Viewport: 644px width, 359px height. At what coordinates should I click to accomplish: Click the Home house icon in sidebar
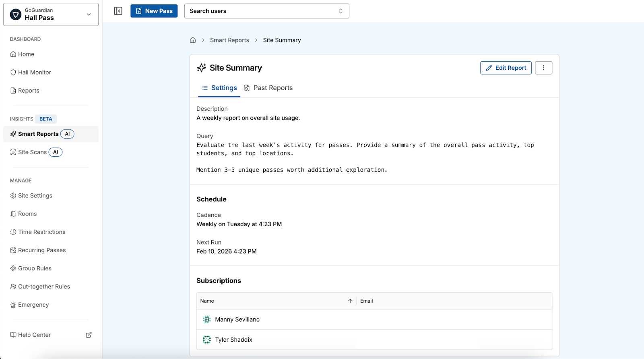13,54
